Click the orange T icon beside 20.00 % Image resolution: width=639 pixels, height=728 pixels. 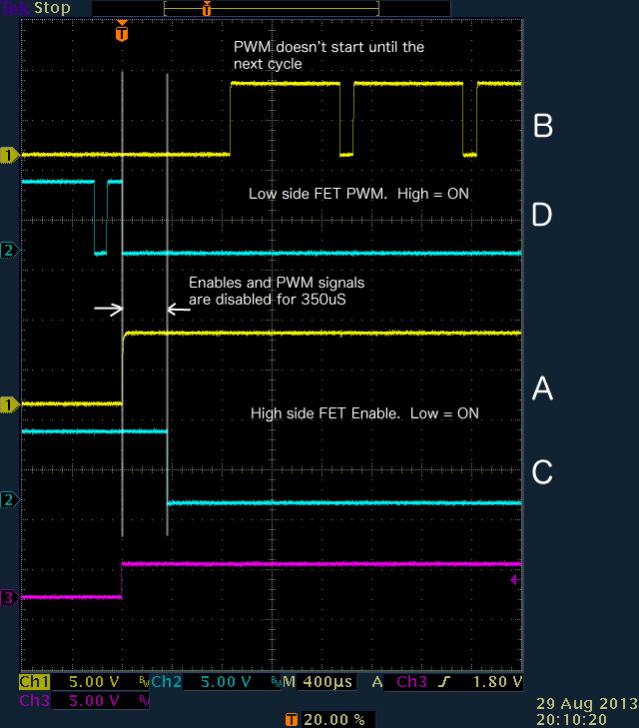[292, 719]
